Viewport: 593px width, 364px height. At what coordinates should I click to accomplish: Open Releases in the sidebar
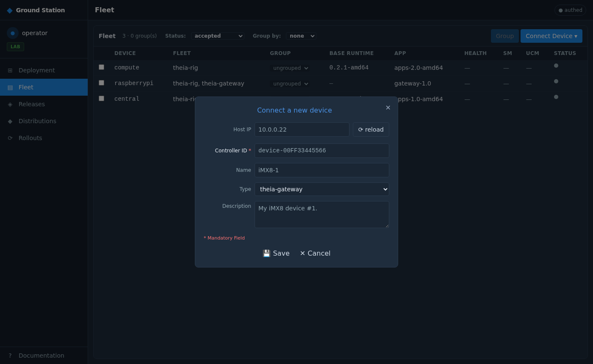pos(44,104)
